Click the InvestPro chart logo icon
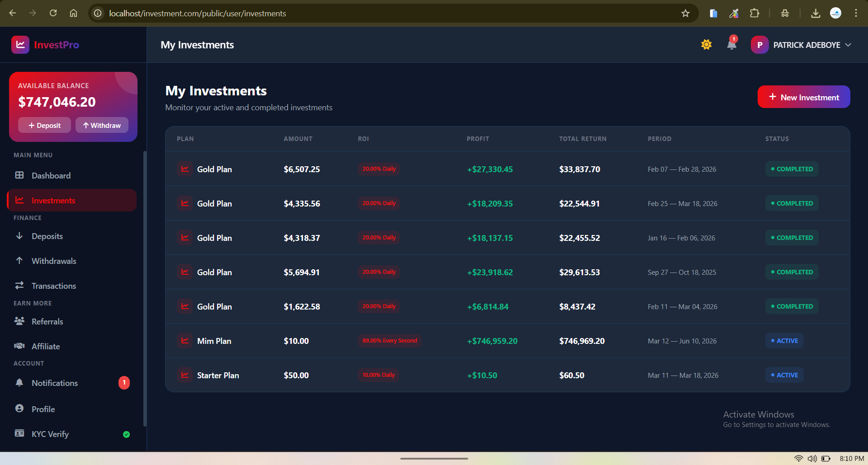This screenshot has width=868, height=465. 20,44
